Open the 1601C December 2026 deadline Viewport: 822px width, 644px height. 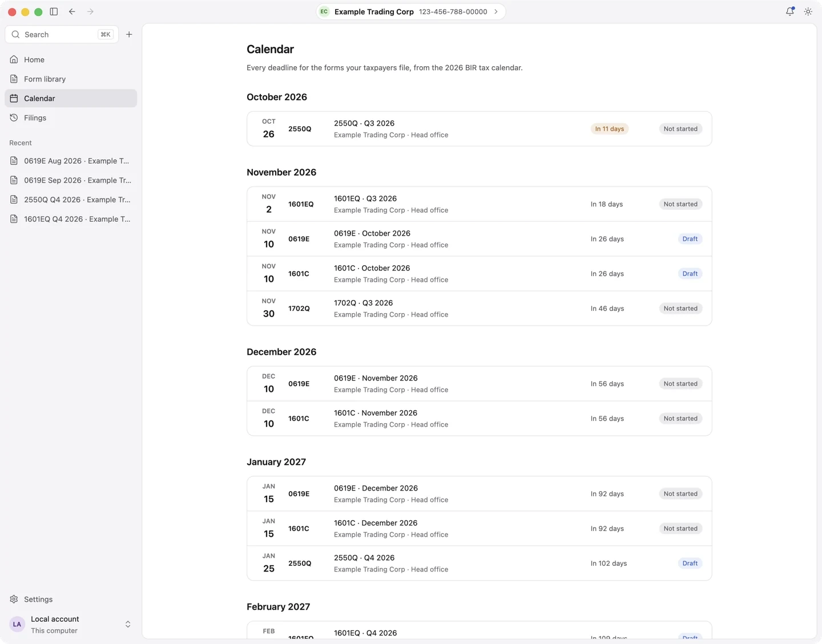[479, 529]
